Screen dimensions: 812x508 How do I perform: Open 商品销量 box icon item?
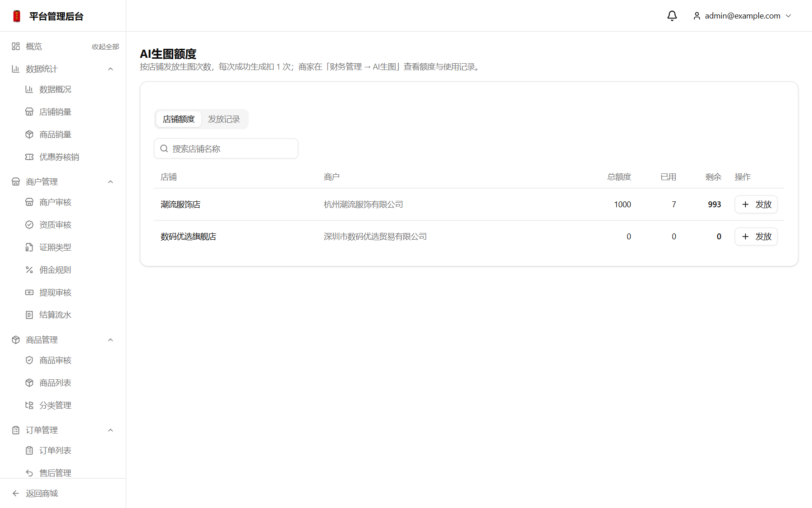[x=29, y=135]
